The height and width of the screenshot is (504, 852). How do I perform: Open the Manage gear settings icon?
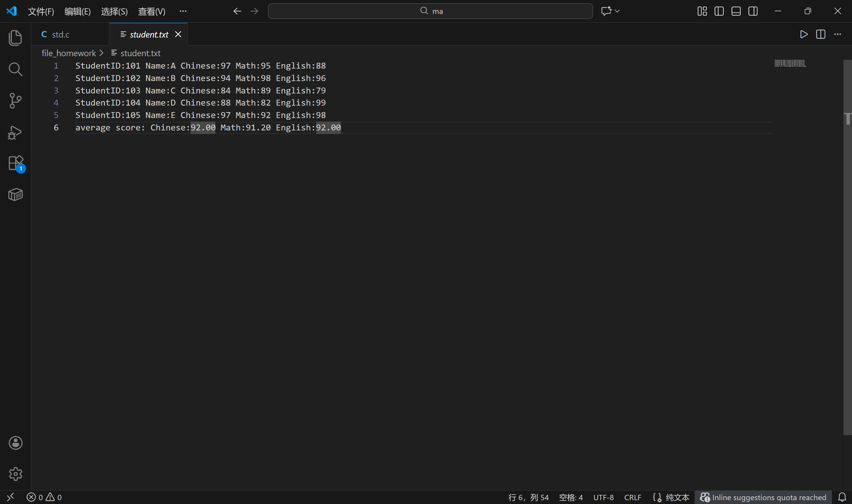[x=15, y=474]
